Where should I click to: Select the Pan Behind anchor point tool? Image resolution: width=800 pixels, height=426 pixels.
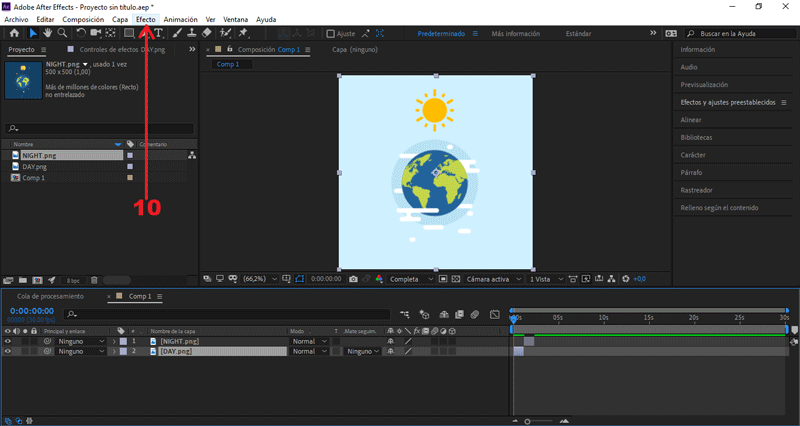[x=110, y=33]
